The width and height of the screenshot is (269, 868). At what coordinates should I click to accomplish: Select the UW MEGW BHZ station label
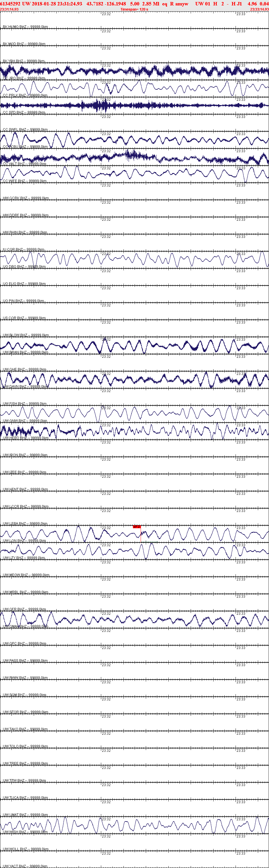tap(26, 575)
